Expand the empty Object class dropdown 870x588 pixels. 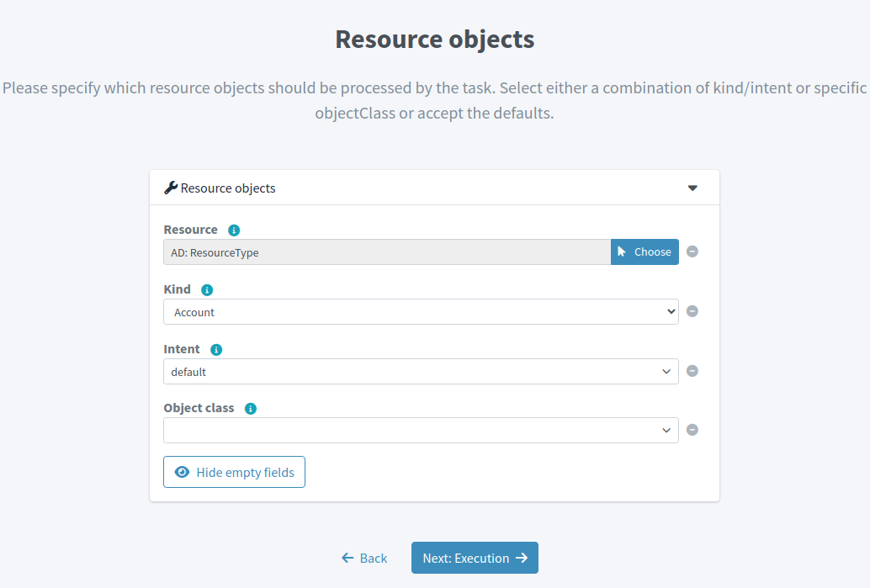[421, 431]
